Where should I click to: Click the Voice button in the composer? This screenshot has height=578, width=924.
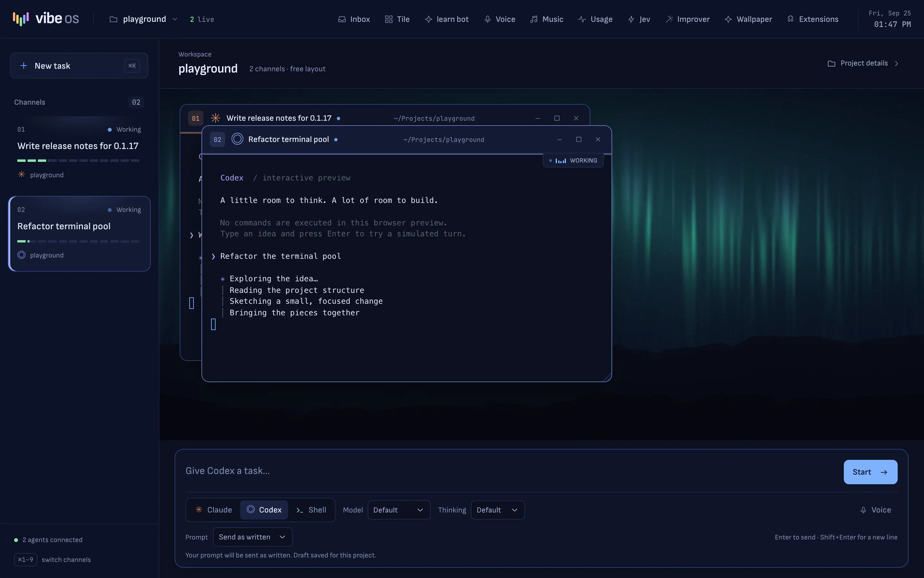click(876, 510)
